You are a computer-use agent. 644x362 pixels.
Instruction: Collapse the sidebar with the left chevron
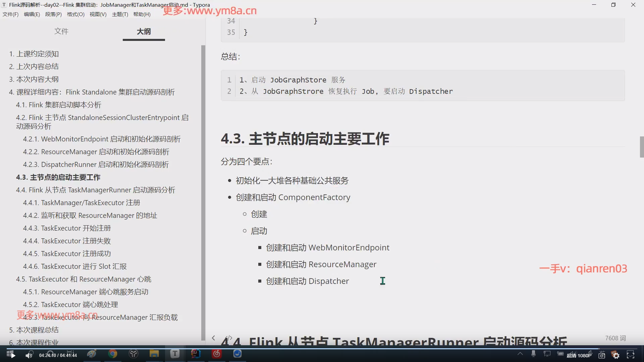[213, 338]
